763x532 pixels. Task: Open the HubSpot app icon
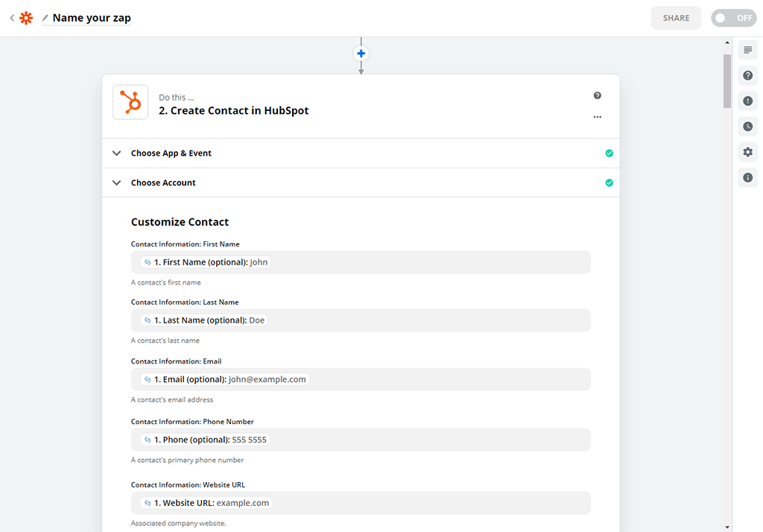tap(130, 103)
